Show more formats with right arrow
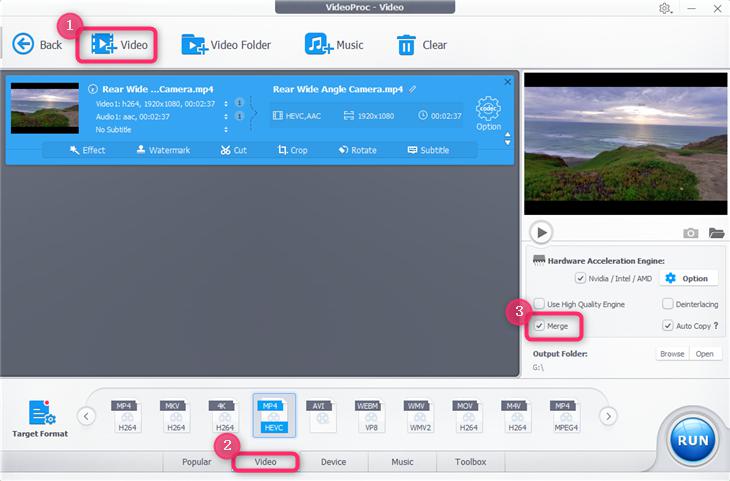 click(608, 416)
